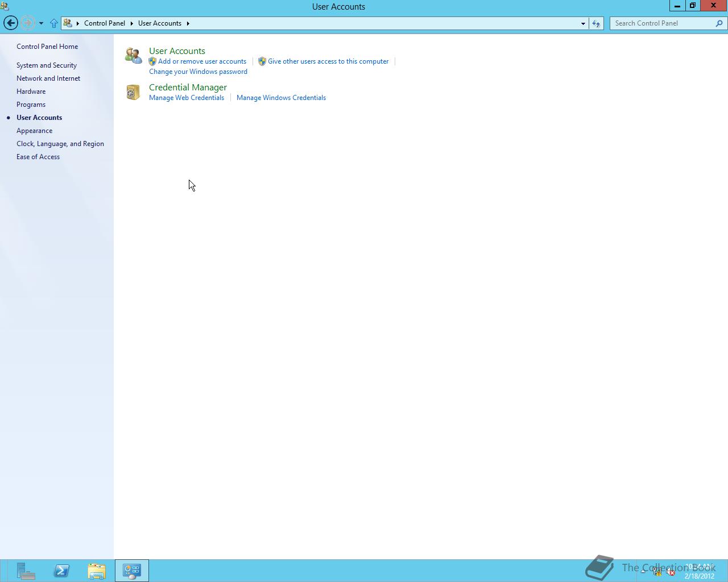Open Server Manager from the taskbar
728x582 pixels.
(x=26, y=571)
